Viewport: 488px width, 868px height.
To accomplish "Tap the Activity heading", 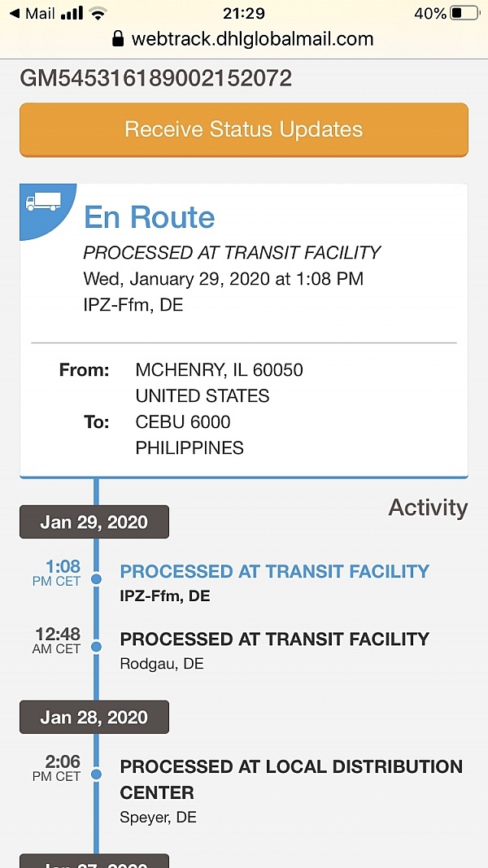I will point(428,508).
